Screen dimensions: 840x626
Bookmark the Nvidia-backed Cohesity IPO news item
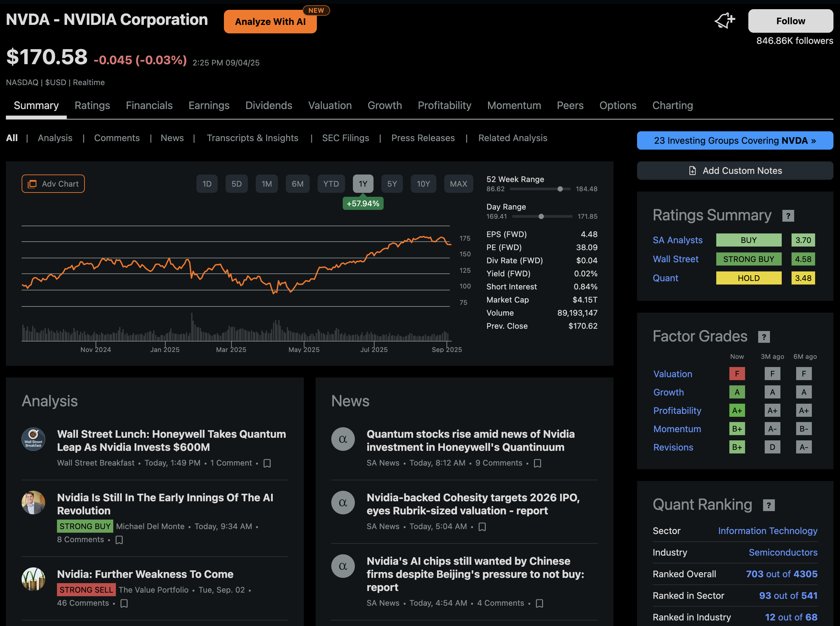tap(482, 526)
